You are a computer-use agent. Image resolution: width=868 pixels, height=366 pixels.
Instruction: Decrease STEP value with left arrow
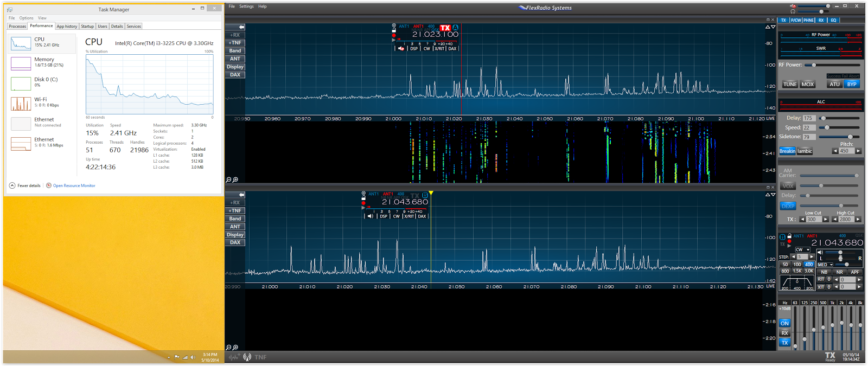793,257
